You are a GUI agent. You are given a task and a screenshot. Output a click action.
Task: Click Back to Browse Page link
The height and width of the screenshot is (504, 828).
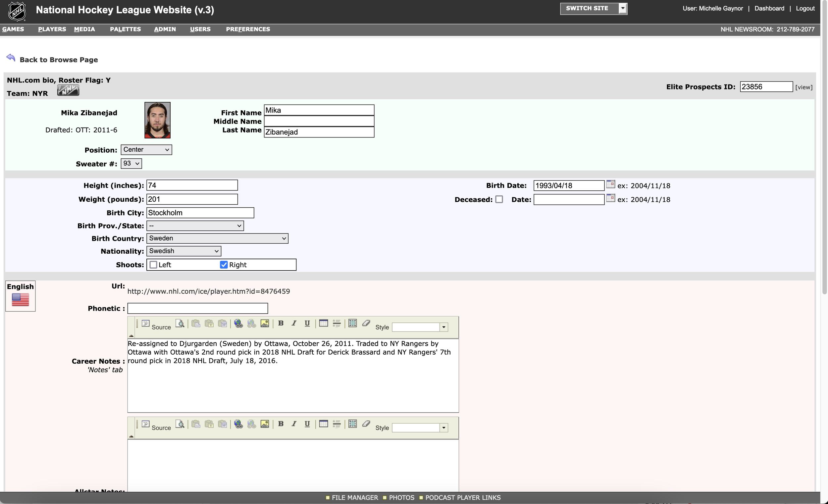point(59,60)
